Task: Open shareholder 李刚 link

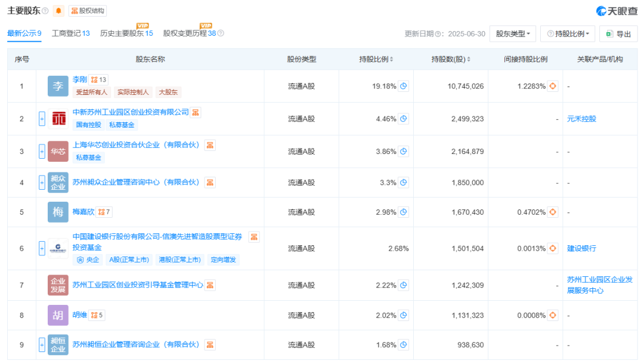Action: tap(80, 79)
